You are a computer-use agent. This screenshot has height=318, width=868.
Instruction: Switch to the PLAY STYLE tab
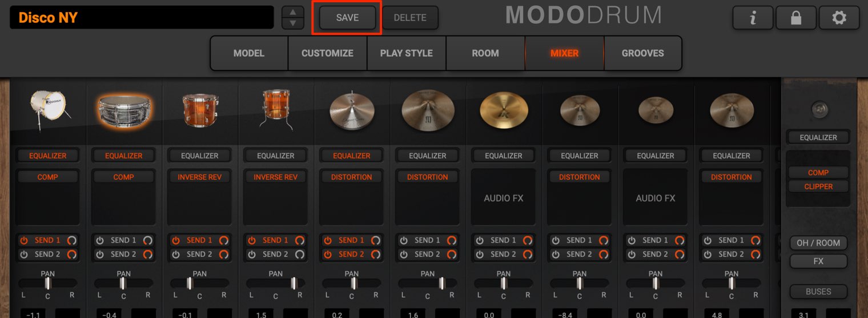point(407,53)
